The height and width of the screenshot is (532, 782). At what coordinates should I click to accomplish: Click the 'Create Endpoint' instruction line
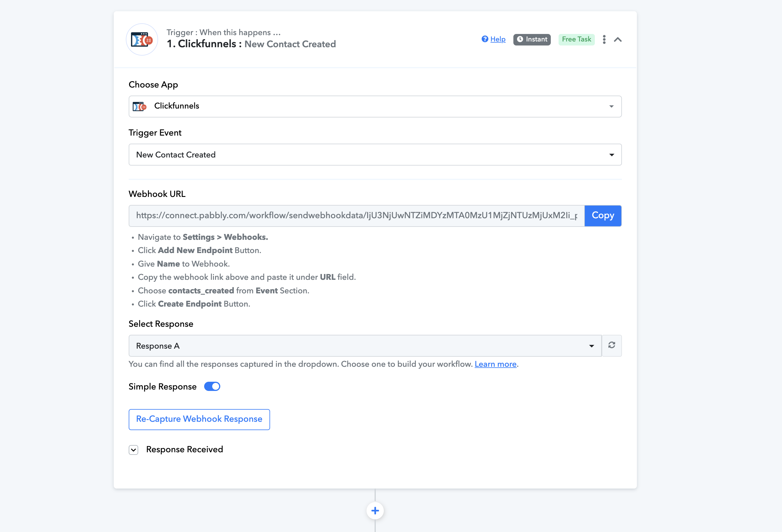pyautogui.click(x=194, y=304)
